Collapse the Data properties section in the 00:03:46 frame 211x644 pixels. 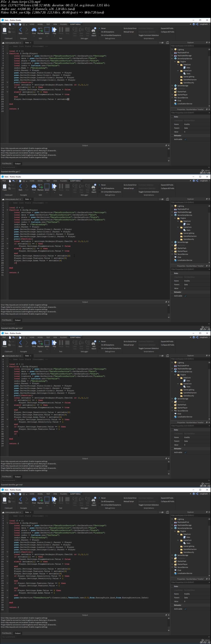pos(172,117)
